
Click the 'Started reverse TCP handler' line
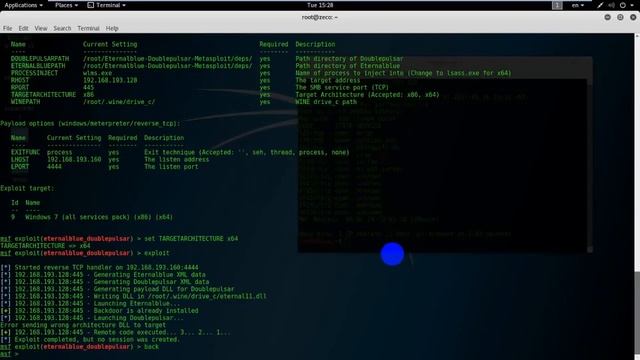(x=107, y=268)
